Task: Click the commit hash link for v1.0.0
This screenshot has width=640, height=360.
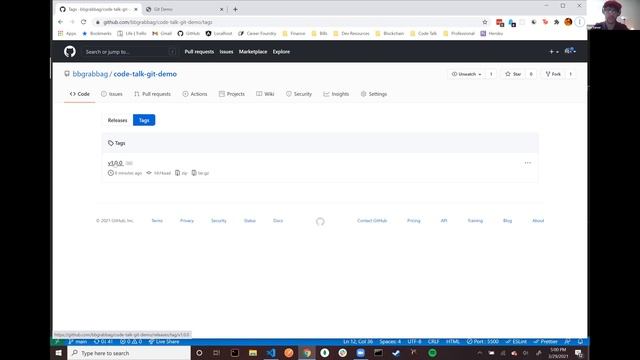Action: point(159,173)
